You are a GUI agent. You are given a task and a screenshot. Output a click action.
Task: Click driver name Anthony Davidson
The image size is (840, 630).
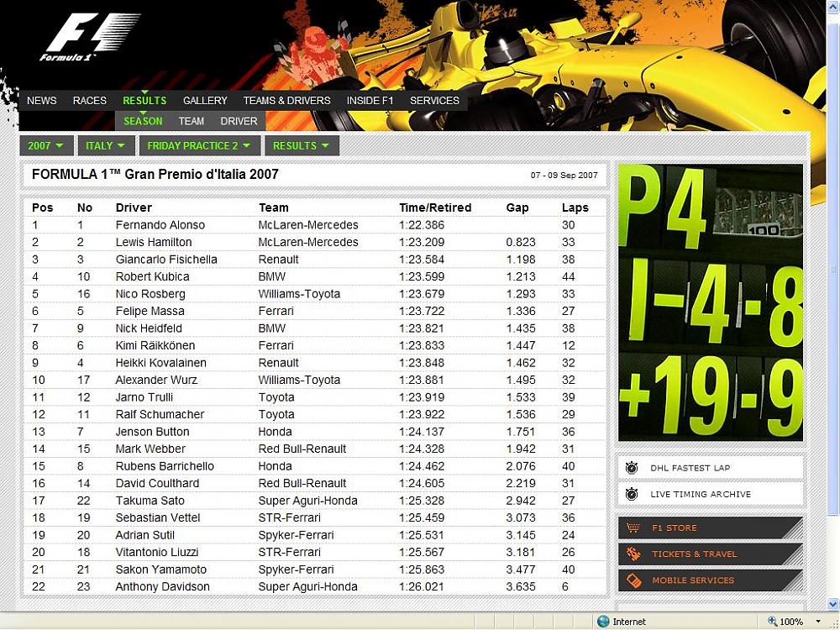(x=163, y=586)
